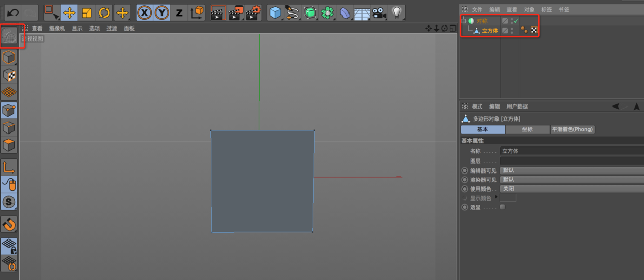This screenshot has height=280, width=644.
Task: Open the viewport 过滤 menu
Action: tap(112, 29)
